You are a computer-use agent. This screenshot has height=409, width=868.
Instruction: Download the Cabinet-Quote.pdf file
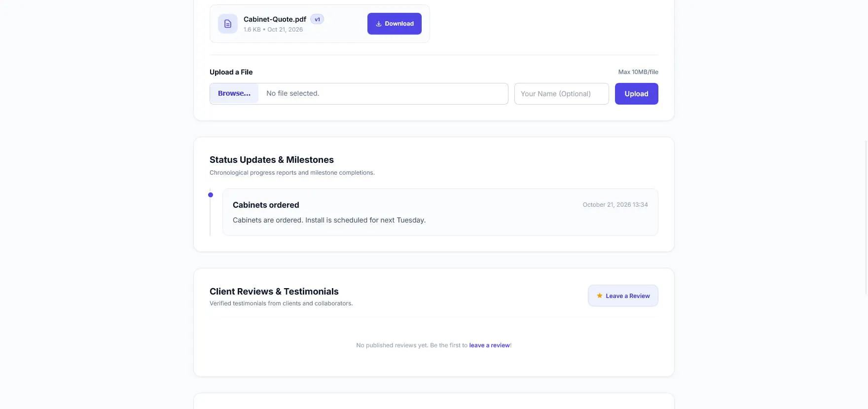395,24
